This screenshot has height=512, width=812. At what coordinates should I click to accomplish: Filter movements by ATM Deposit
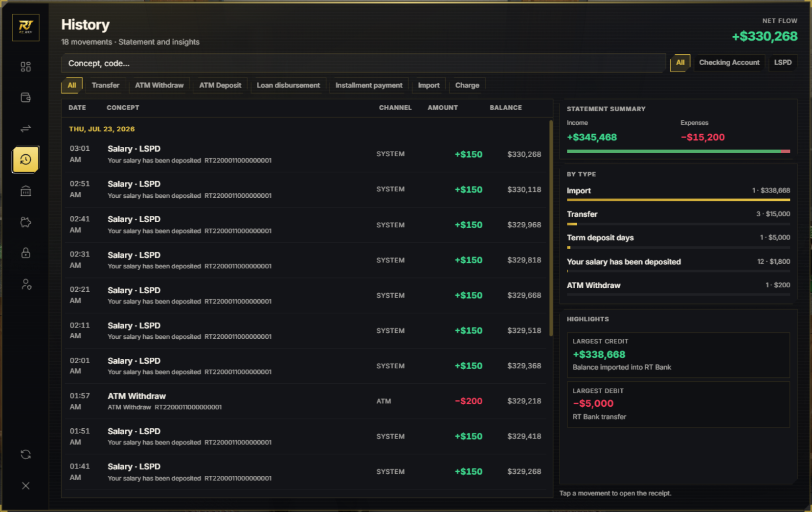pos(220,85)
